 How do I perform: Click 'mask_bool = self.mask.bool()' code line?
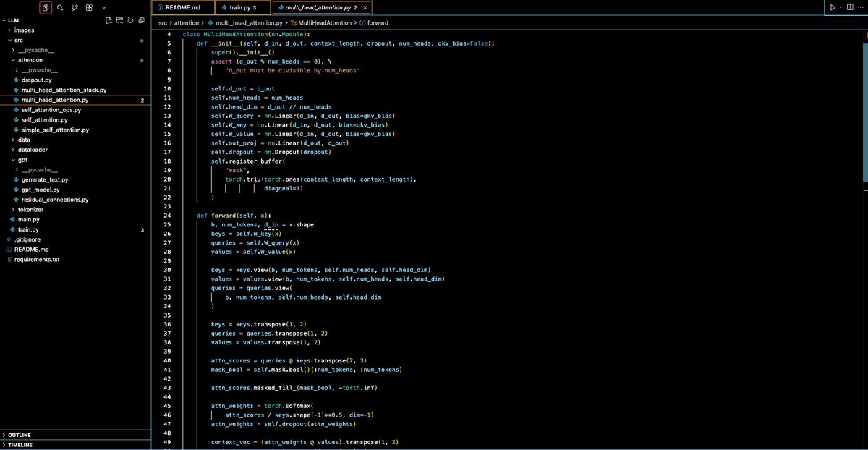(x=307, y=370)
